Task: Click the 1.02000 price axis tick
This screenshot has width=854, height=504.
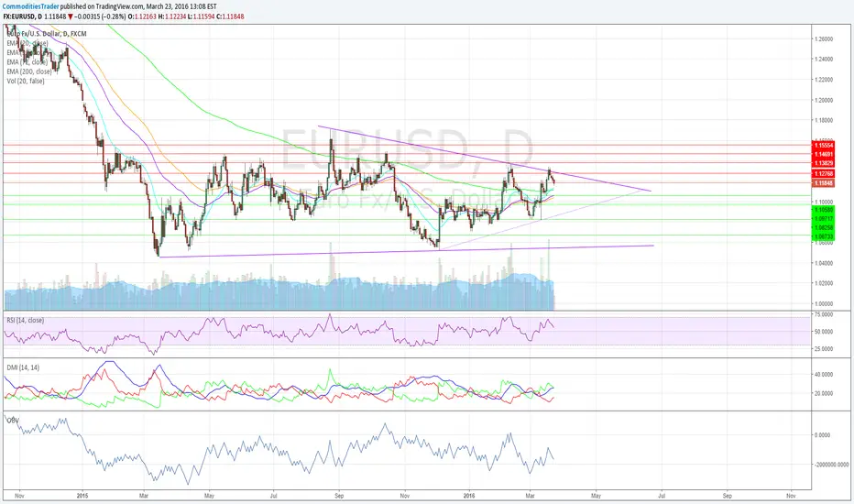Action: coord(825,283)
